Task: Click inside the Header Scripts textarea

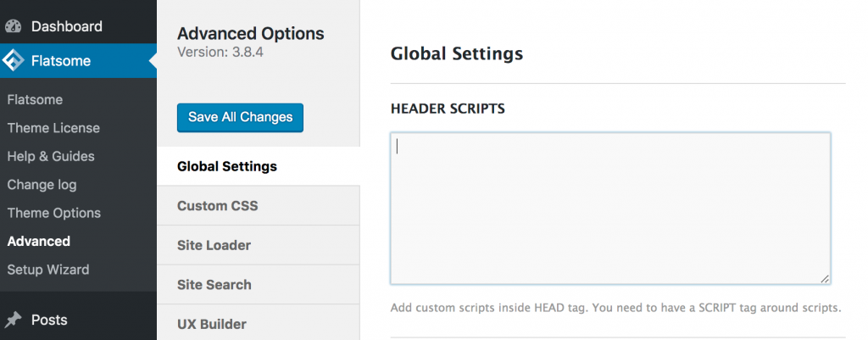Action: tap(610, 209)
